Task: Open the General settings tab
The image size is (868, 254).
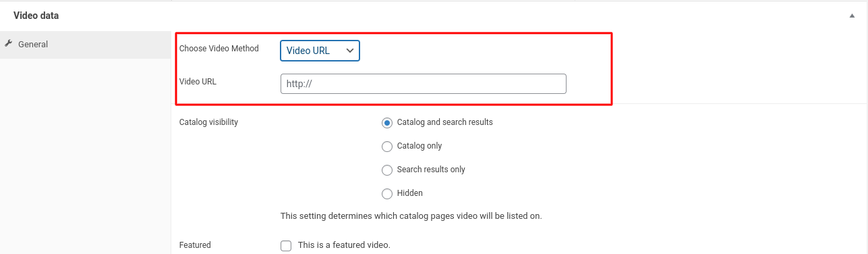Action: coord(85,45)
